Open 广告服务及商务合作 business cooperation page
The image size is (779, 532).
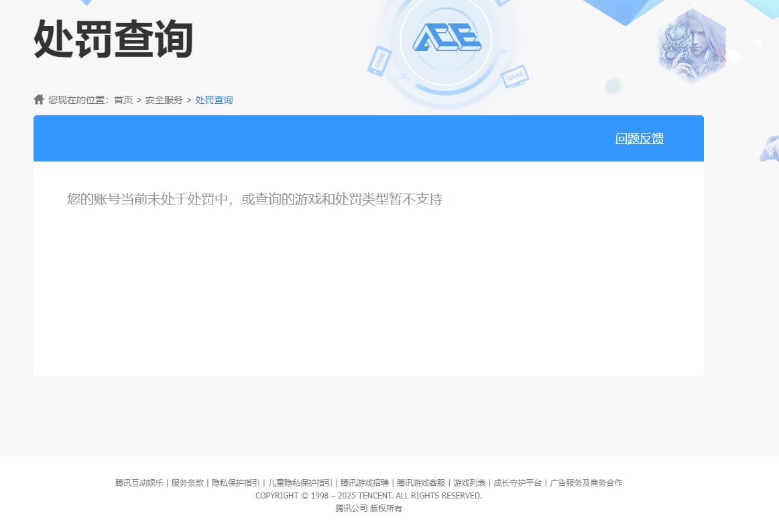coord(585,482)
